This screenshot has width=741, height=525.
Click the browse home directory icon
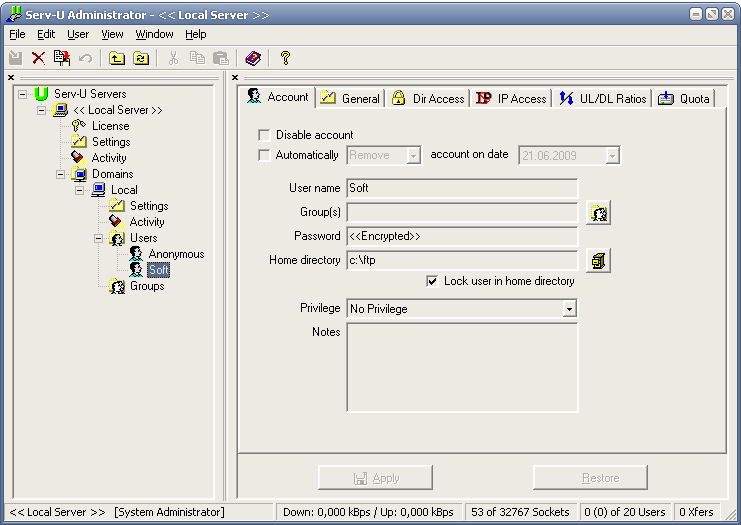[x=598, y=260]
